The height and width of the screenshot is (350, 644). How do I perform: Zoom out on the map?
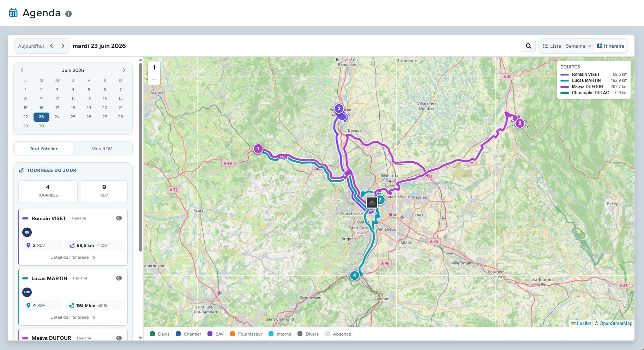click(x=154, y=79)
